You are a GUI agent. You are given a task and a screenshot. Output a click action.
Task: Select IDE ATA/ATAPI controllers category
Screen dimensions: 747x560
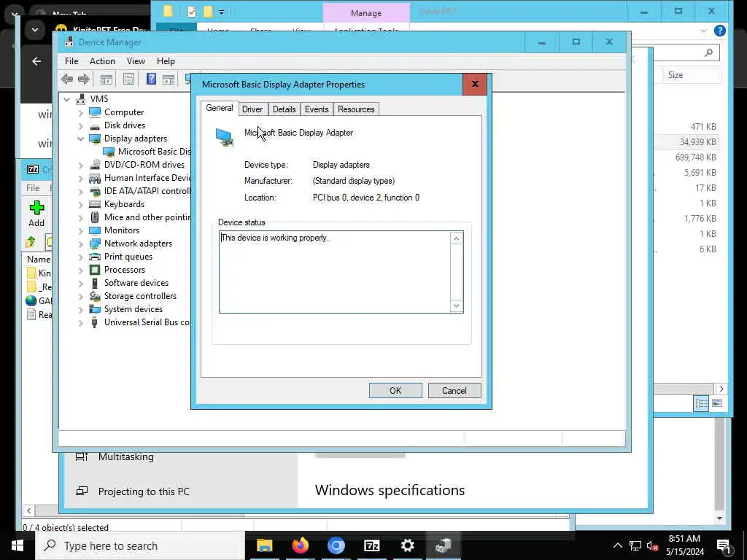click(147, 191)
